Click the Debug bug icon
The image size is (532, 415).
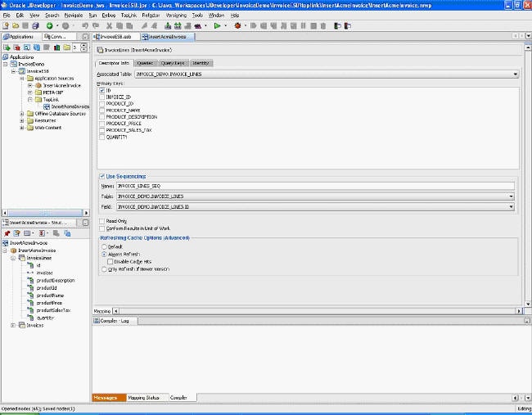pyautogui.click(x=237, y=26)
